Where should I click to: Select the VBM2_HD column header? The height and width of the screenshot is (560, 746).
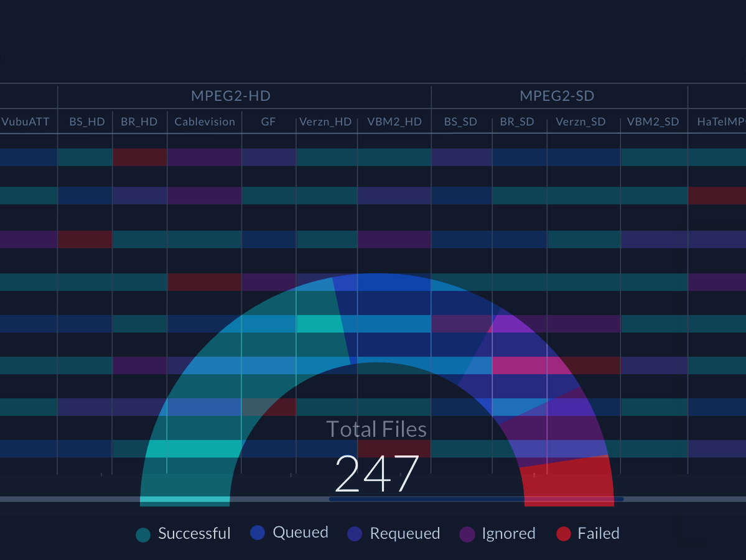(x=394, y=122)
